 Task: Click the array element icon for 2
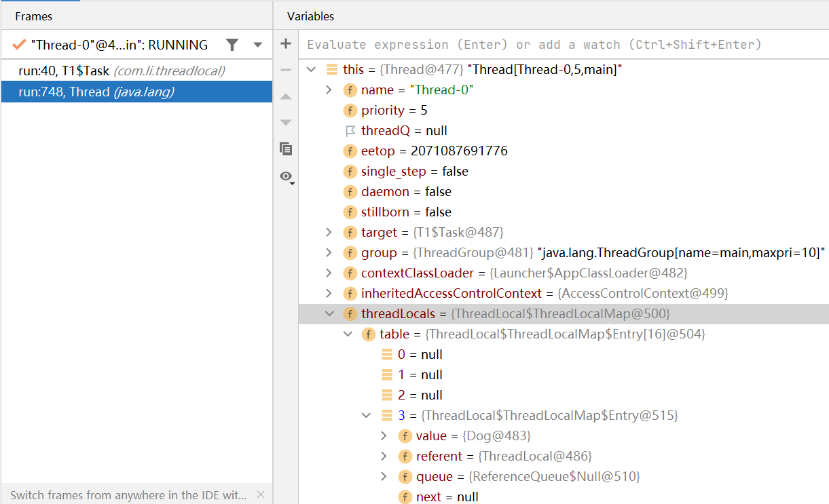coord(387,395)
